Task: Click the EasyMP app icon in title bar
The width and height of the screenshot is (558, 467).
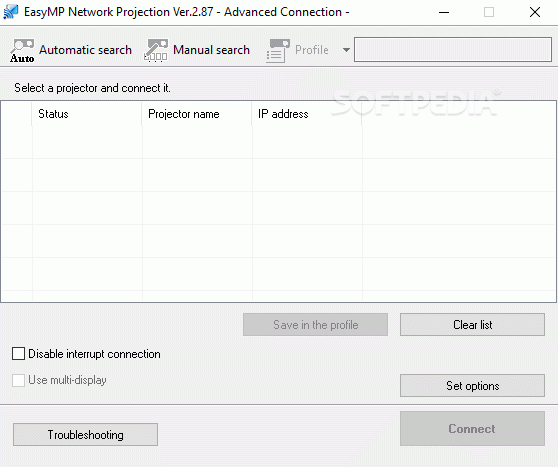Action: [11, 12]
